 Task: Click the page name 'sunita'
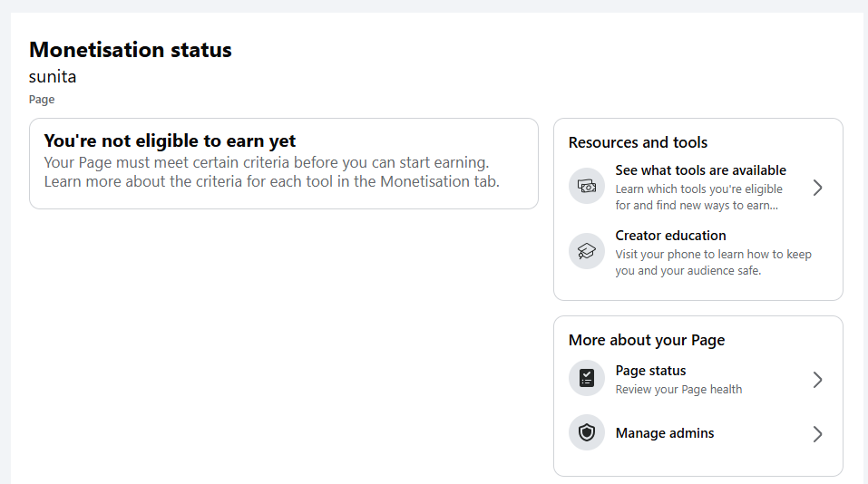click(x=53, y=77)
